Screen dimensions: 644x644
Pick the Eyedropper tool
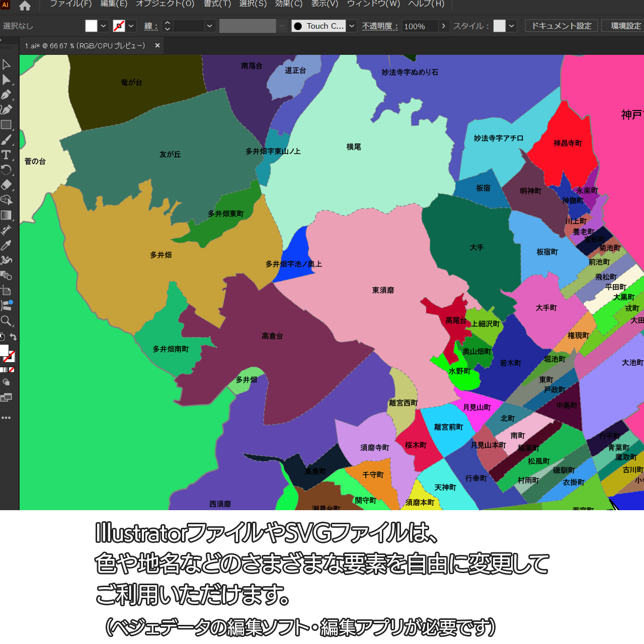[x=6, y=246]
